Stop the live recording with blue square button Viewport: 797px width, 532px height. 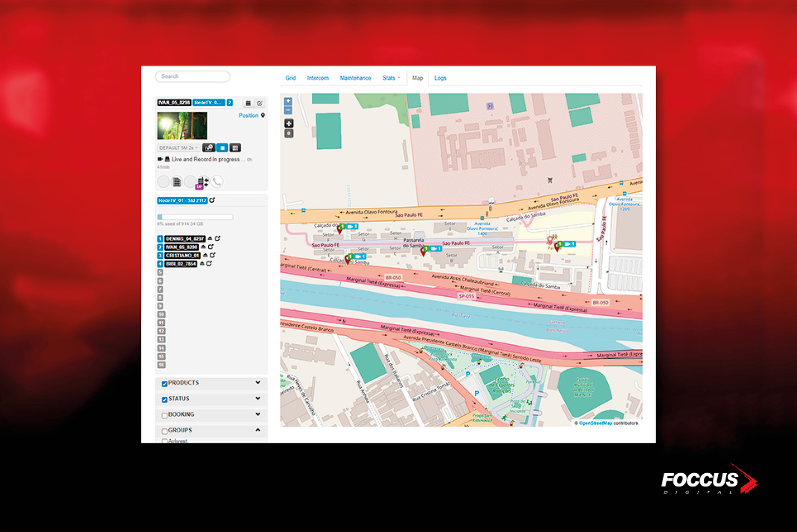tap(222, 148)
